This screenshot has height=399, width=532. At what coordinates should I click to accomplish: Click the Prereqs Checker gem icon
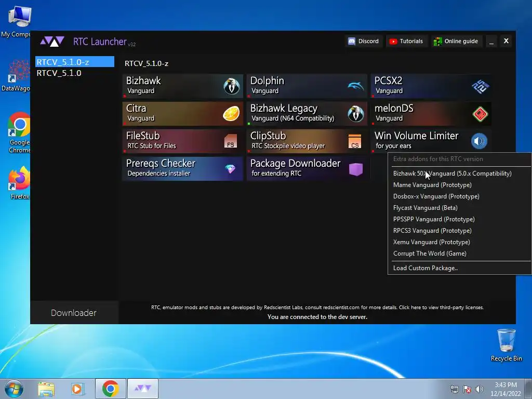coord(230,169)
